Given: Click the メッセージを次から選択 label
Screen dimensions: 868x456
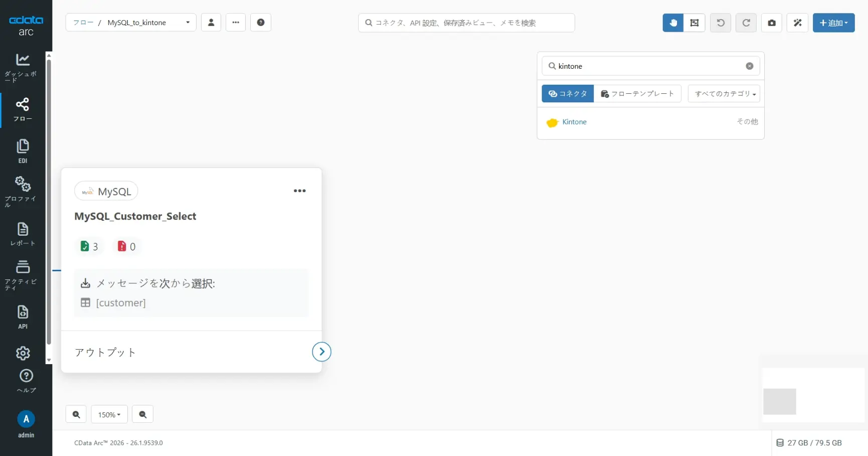Looking at the screenshot, I should pyautogui.click(x=155, y=283).
